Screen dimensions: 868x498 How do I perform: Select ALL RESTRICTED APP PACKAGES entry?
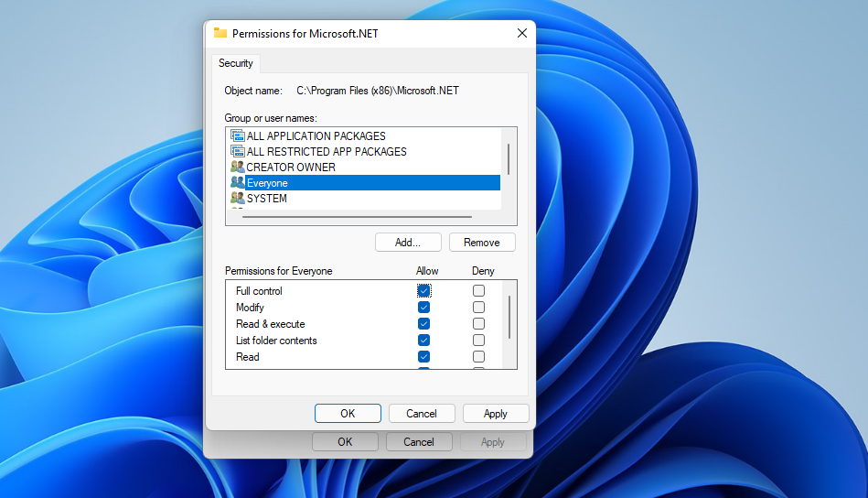(365, 151)
